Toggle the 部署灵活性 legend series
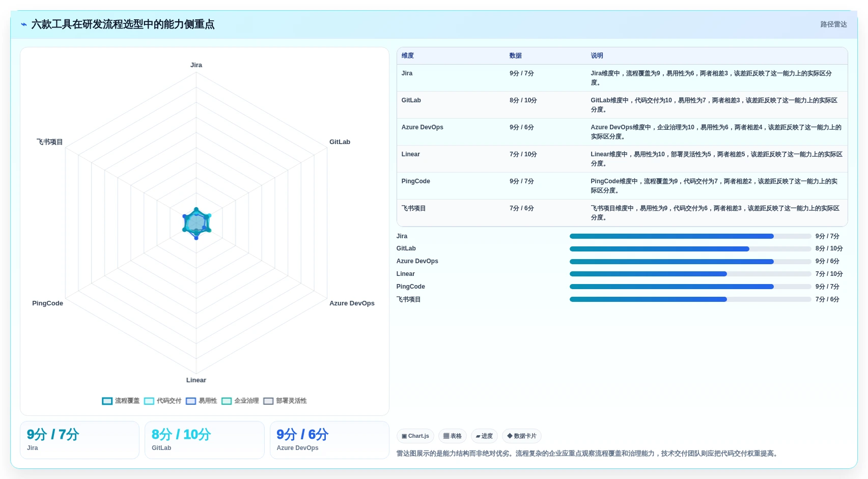This screenshot has height=479, width=868. (285, 401)
